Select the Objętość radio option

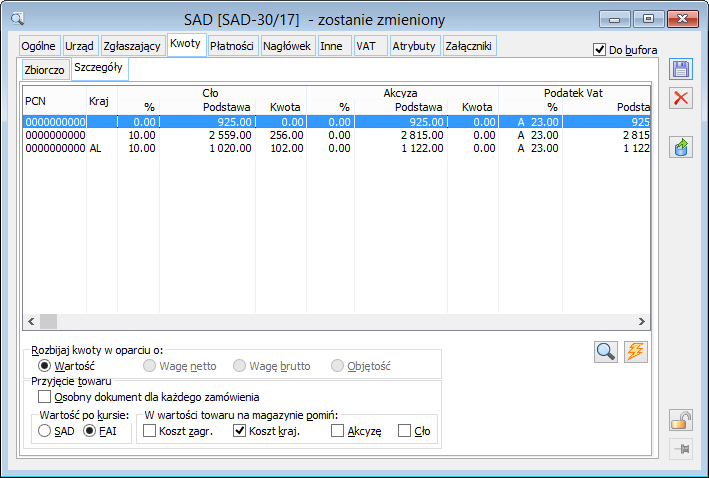click(337, 365)
